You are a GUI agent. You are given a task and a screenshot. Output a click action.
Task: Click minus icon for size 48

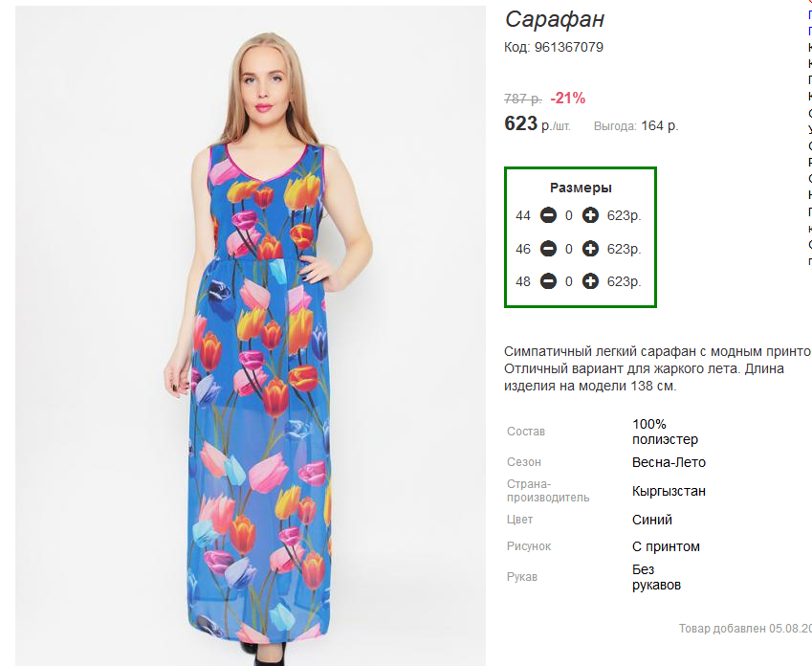(548, 281)
